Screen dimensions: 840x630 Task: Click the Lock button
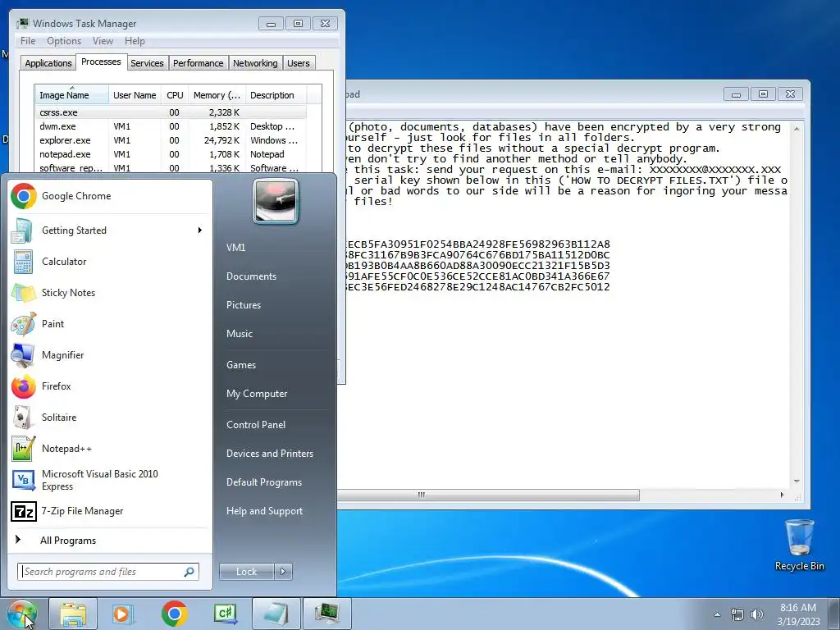pos(246,572)
